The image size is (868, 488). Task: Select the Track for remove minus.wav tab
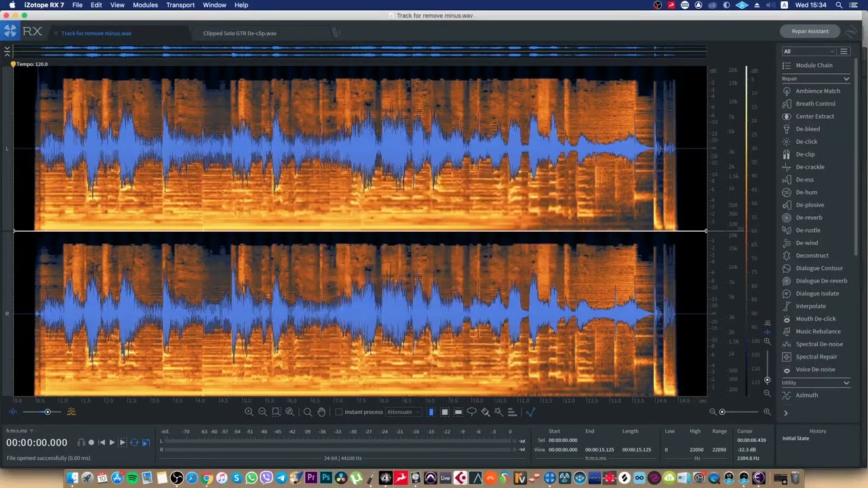(x=96, y=33)
